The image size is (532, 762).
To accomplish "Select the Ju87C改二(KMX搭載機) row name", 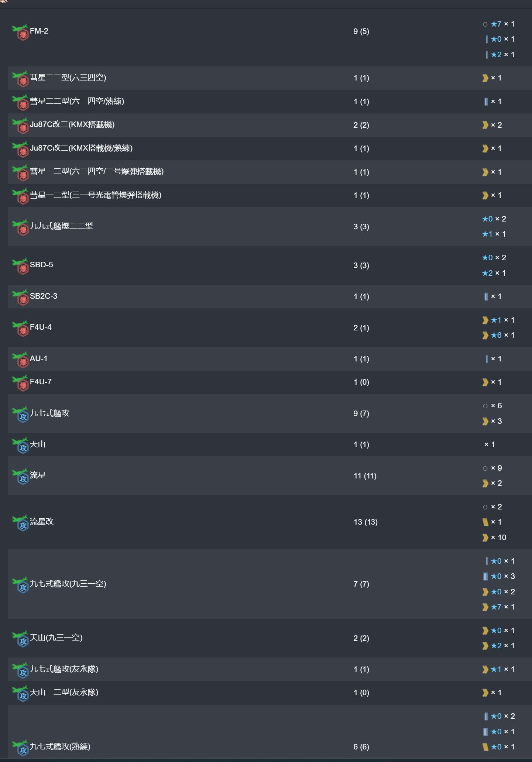I will [x=72, y=125].
